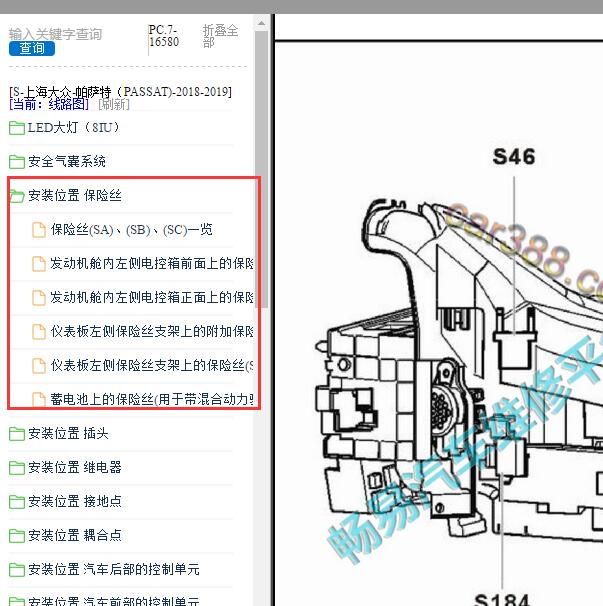Click document icon for 仪表板左侧保险丝支架上的保险丝(S
The image size is (603, 606).
tap(39, 366)
